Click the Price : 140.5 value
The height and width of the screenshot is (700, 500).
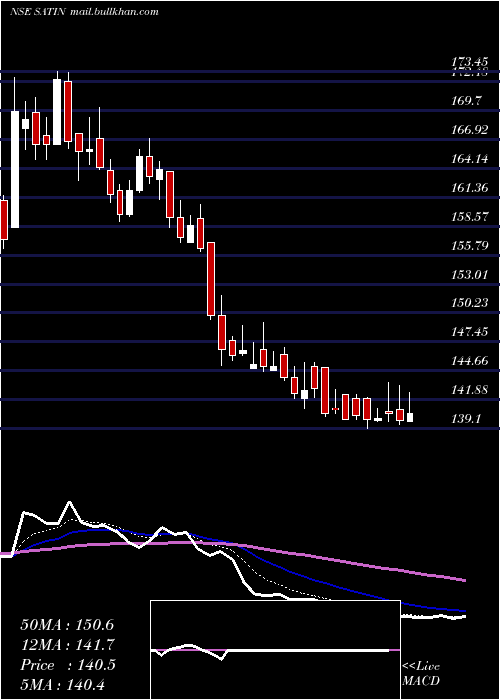click(67, 665)
